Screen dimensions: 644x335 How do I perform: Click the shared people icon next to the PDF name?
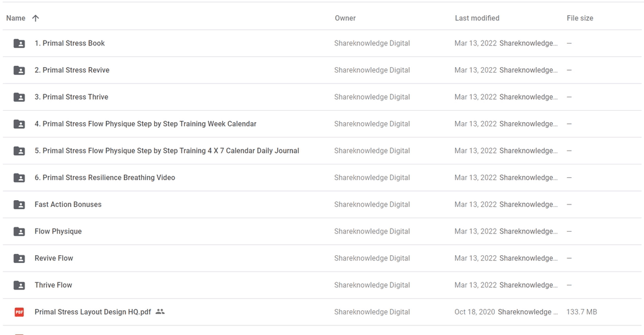click(160, 311)
